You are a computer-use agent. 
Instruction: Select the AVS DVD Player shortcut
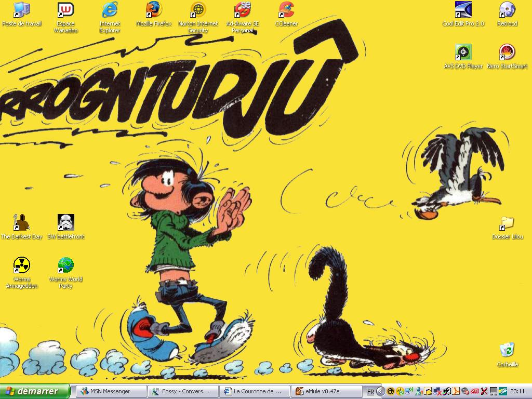coord(463,57)
